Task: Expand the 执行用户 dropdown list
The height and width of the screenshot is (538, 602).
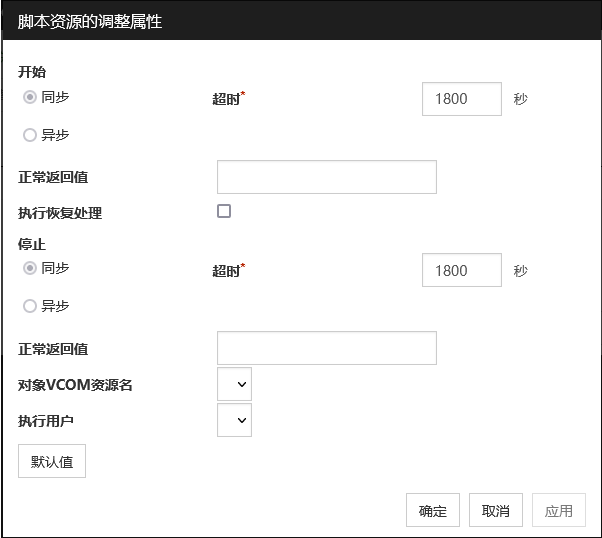Action: (x=234, y=420)
